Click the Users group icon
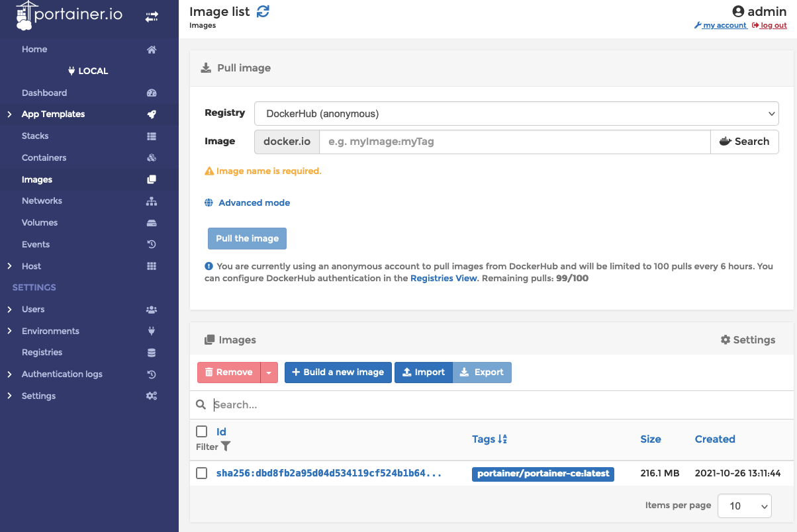The width and height of the screenshot is (797, 532). tap(152, 310)
